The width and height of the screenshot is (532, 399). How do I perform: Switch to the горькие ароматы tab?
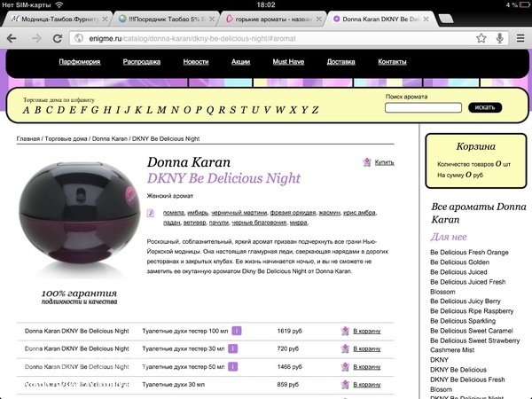pos(266,18)
